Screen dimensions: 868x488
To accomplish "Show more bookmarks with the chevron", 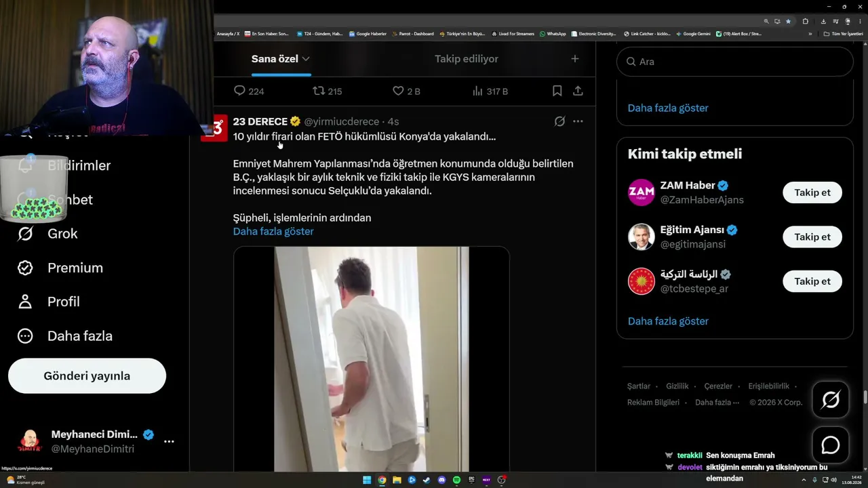I will pos(810,34).
